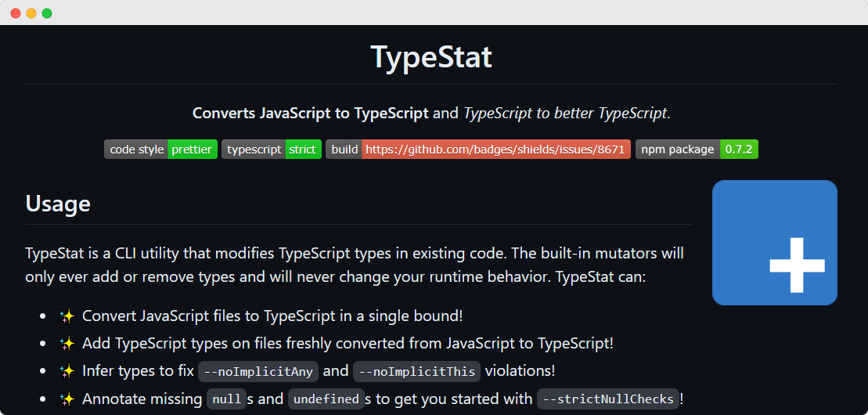Click the undefined code snippet
Image resolution: width=868 pixels, height=415 pixels.
[326, 399]
